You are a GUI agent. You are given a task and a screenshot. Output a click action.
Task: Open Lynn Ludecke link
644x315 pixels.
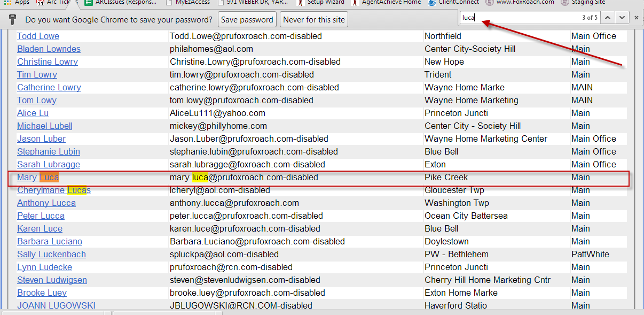[x=44, y=267]
